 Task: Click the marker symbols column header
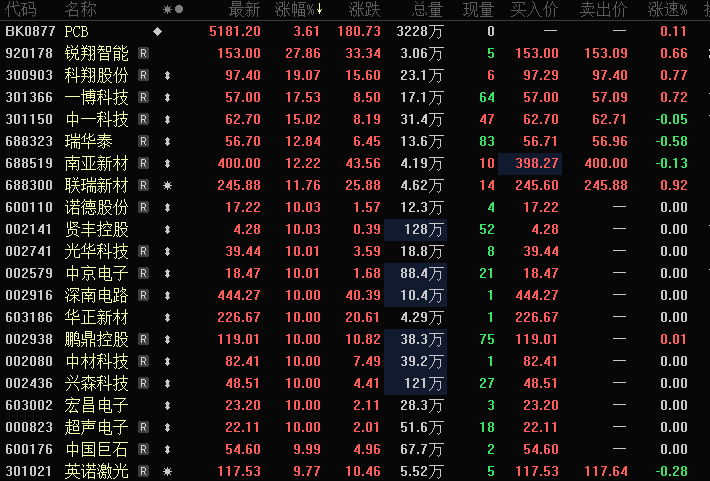coord(173,9)
